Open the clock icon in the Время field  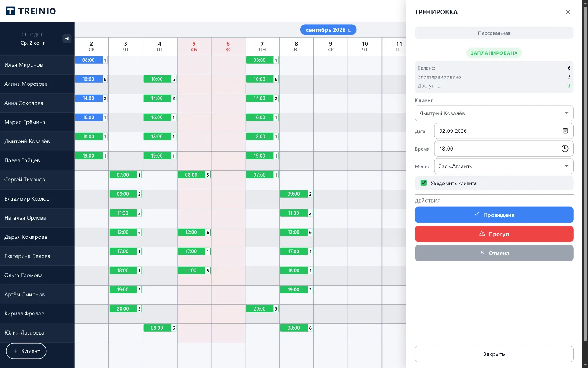[565, 149]
